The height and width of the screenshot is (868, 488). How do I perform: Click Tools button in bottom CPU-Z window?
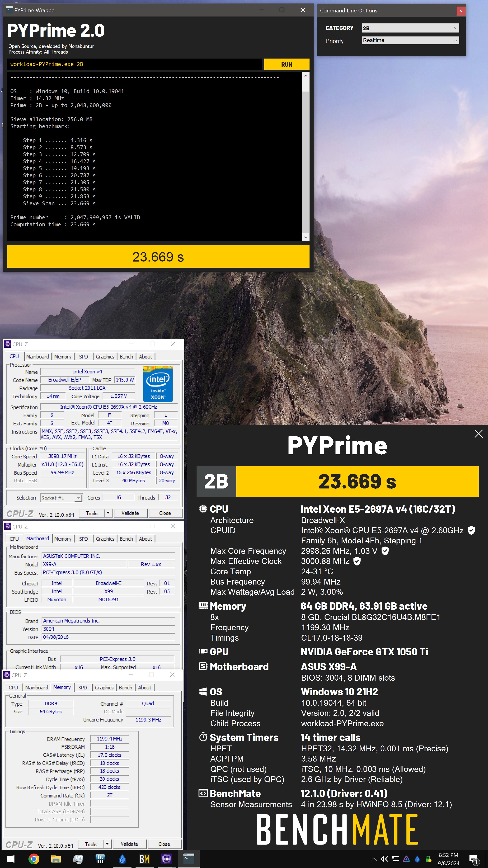pos(91,844)
